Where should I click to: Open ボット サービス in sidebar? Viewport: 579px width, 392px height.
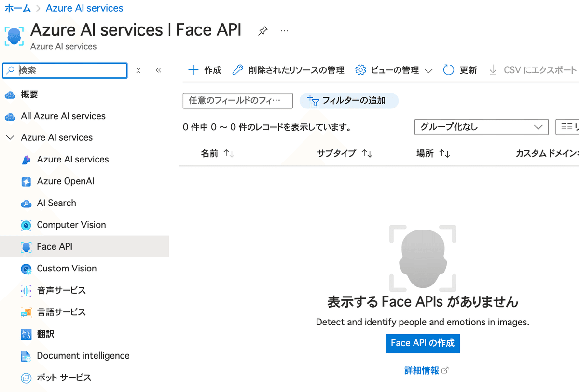click(x=64, y=378)
